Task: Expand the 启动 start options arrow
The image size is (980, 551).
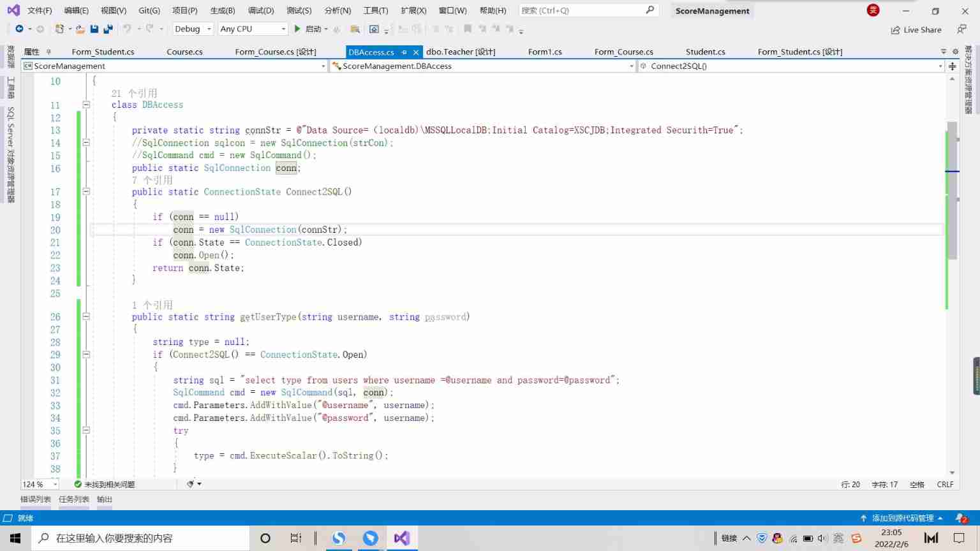Action: [x=326, y=29]
